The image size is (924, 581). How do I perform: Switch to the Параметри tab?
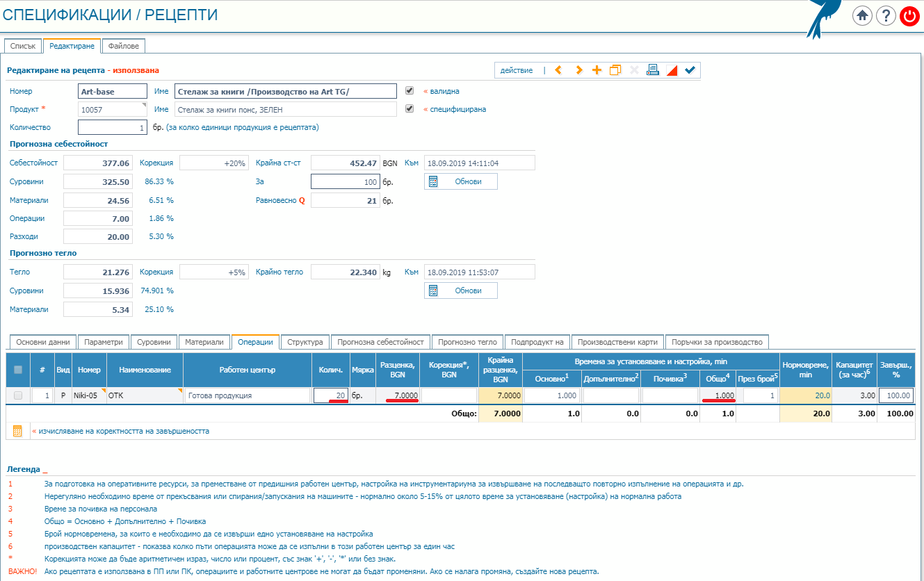coord(103,342)
